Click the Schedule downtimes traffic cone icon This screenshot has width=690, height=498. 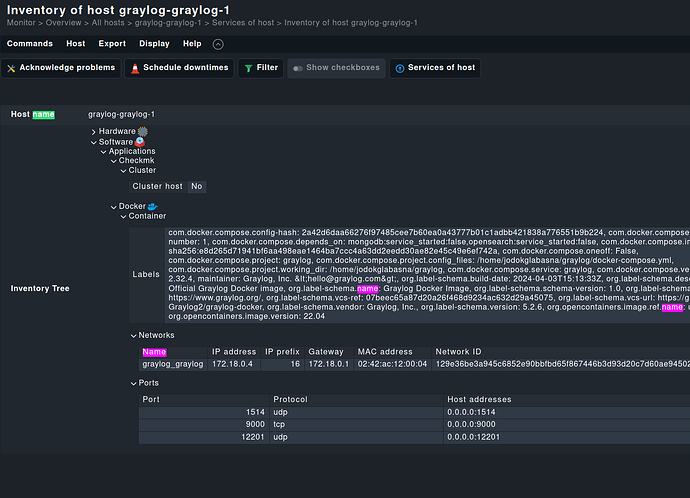point(135,68)
